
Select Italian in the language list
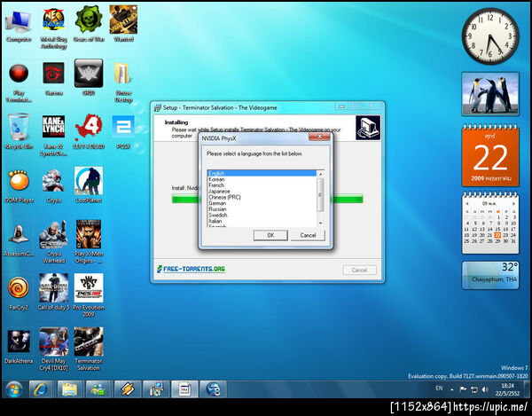[x=262, y=221]
